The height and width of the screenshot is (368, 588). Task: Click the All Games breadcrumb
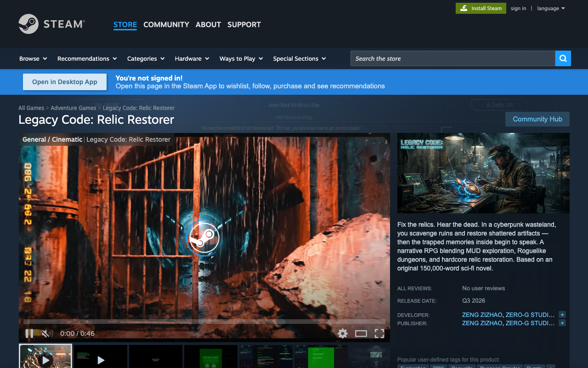coord(31,108)
